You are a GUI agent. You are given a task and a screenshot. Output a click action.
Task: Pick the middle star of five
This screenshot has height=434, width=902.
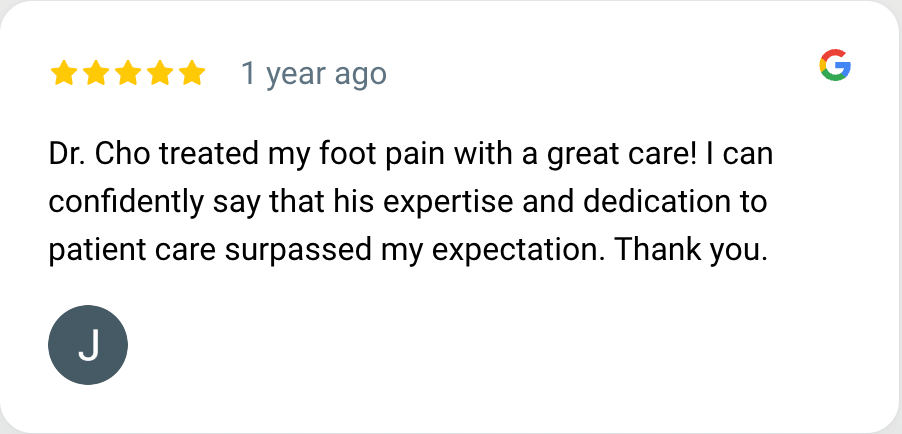pyautogui.click(x=127, y=73)
